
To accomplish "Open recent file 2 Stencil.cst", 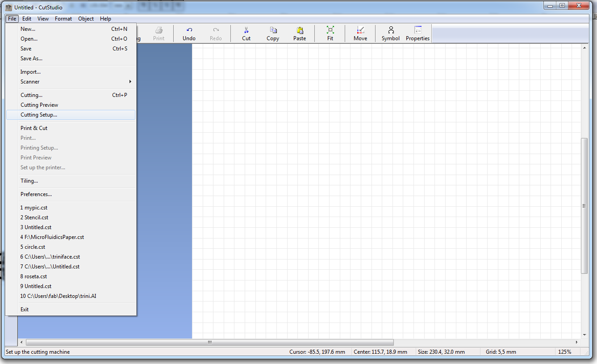I will (71, 218).
